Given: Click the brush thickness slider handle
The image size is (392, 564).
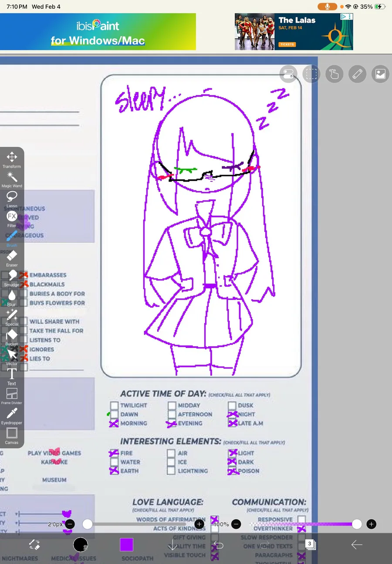Looking at the screenshot, I should [x=88, y=524].
